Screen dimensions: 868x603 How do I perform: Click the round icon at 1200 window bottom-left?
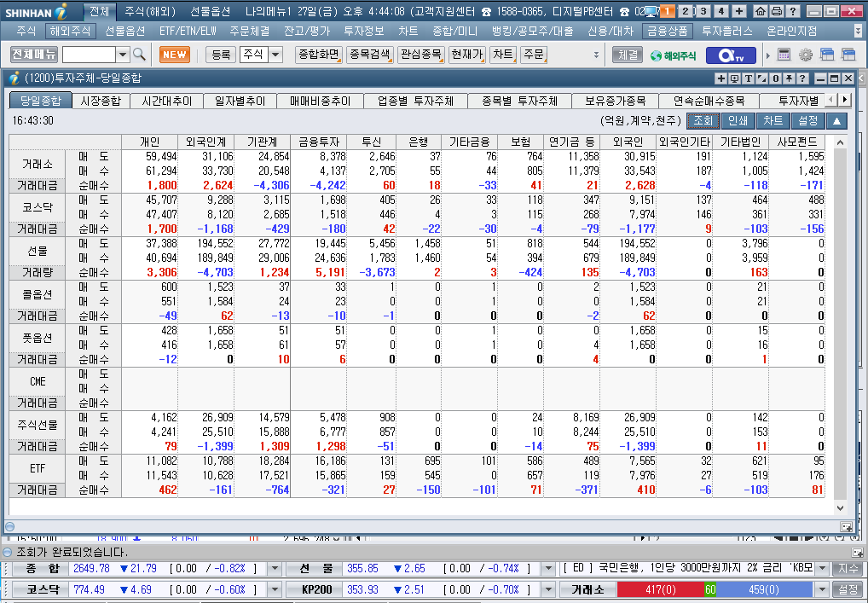pos(9,526)
